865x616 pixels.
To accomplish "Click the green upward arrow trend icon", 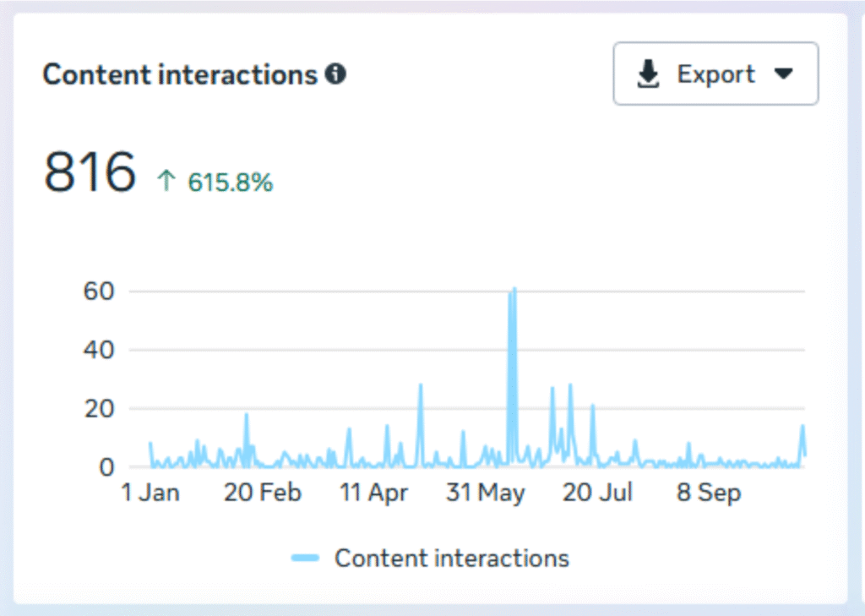I will coord(166,181).
